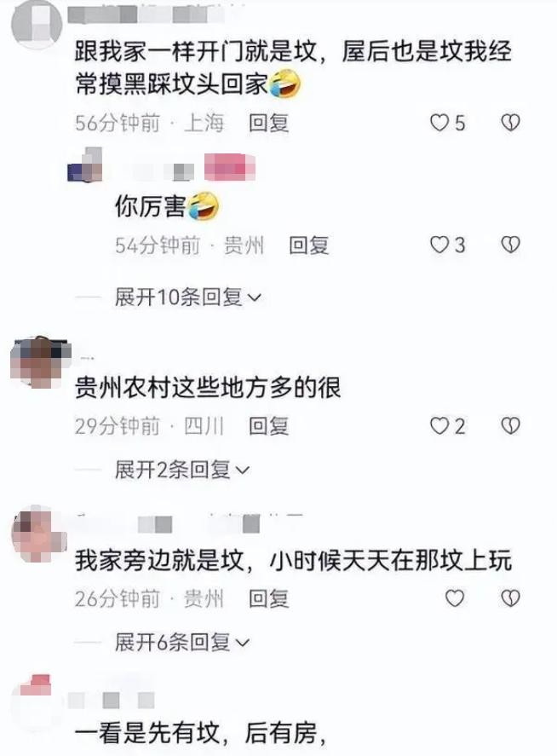
Task: Like the '贵州农村这些地方多的很' comment
Action: [x=439, y=426]
